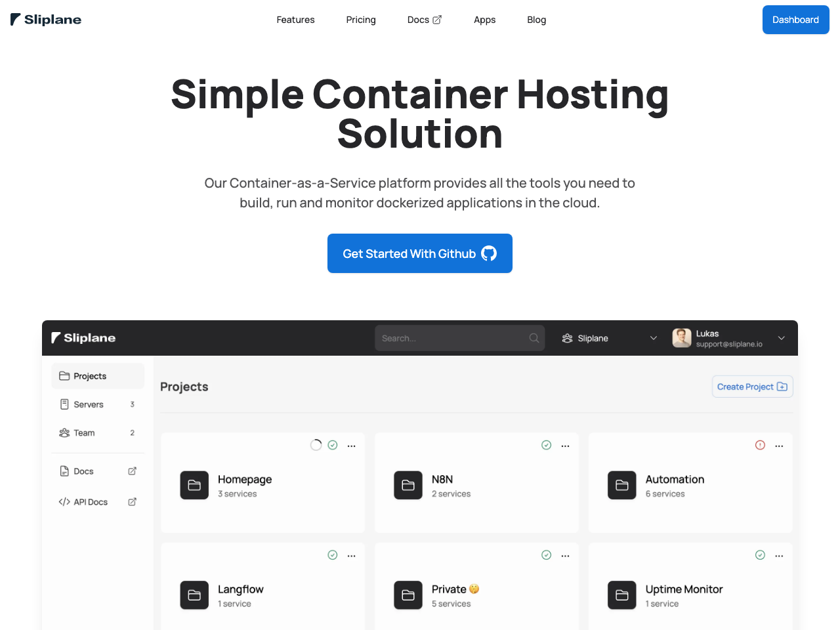Click Lukas's profile avatar
840x630 pixels.
[x=682, y=338]
